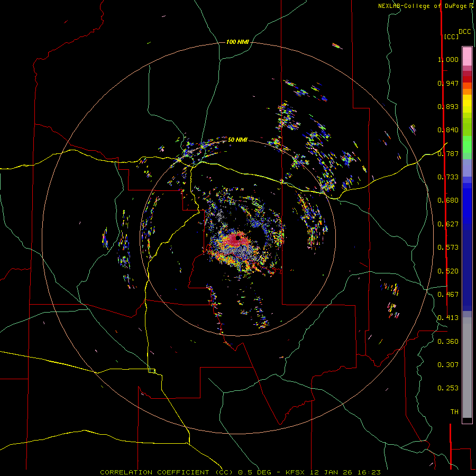This screenshot has height=476, width=476.
Task: Click the 0.413 value on the scale
Action: tap(448, 318)
